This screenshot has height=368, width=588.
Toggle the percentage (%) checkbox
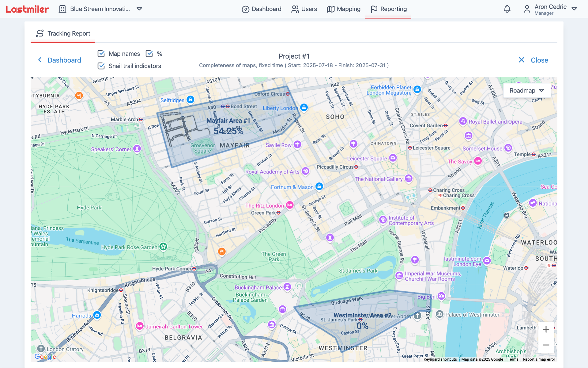pyautogui.click(x=149, y=54)
